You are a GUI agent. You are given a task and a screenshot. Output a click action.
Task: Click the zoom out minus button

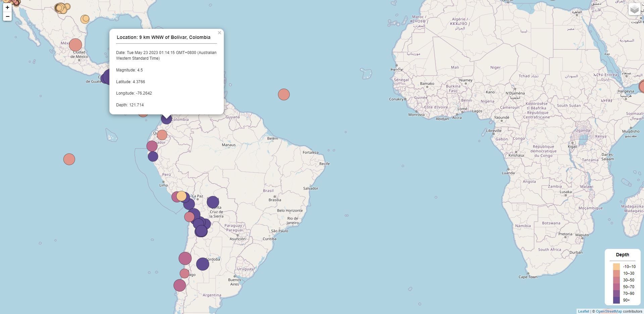tap(7, 16)
